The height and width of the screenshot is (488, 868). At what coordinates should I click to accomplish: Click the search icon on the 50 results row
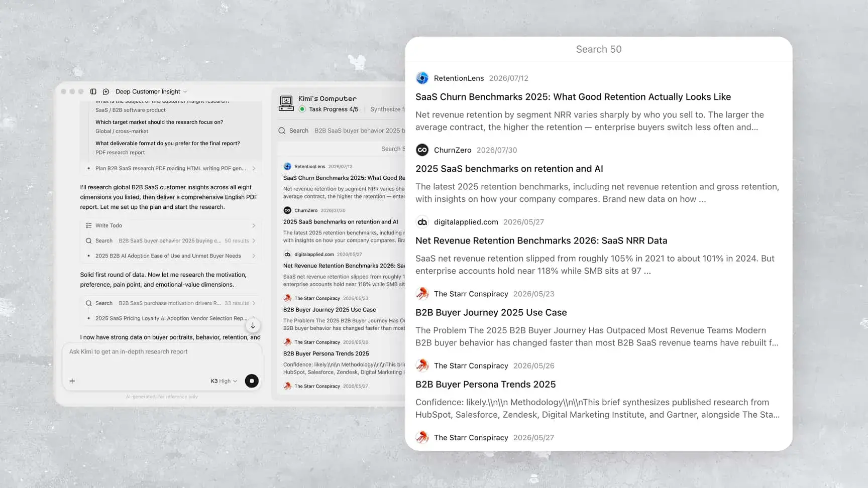tap(89, 240)
